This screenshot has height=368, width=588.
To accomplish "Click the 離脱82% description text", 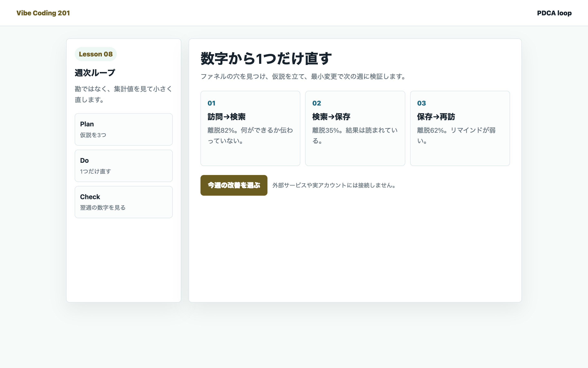I will [250, 136].
